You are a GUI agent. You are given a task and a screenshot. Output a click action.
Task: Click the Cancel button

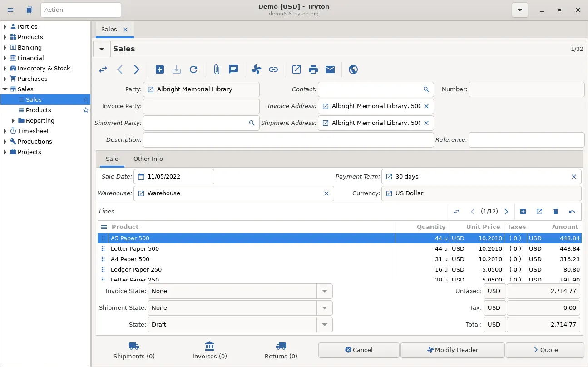pyautogui.click(x=359, y=350)
